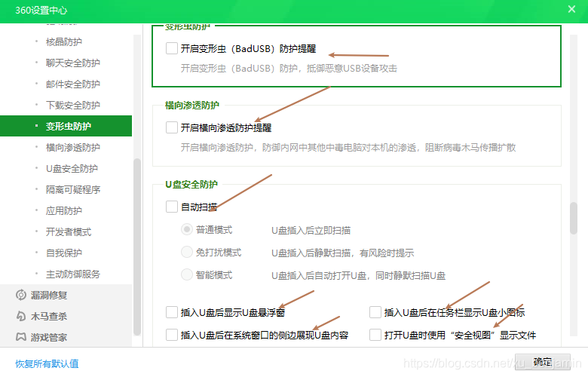
Task: Select the 智能模式 radio button
Action: pos(187,274)
